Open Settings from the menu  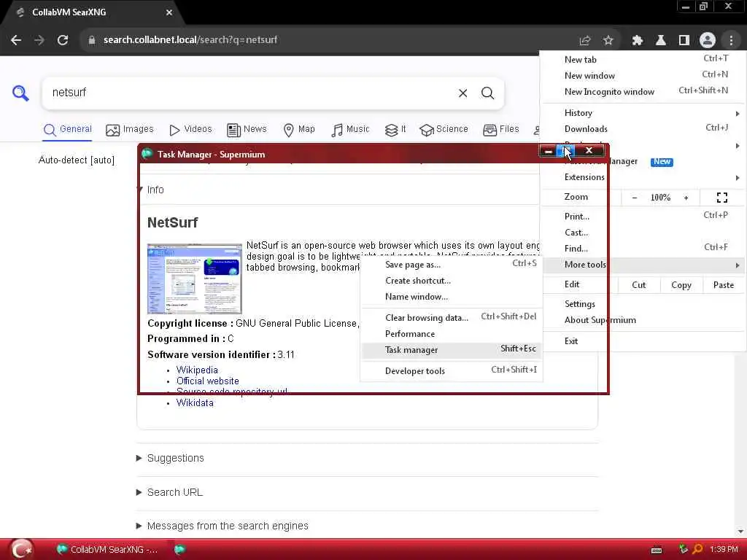tap(643, 304)
